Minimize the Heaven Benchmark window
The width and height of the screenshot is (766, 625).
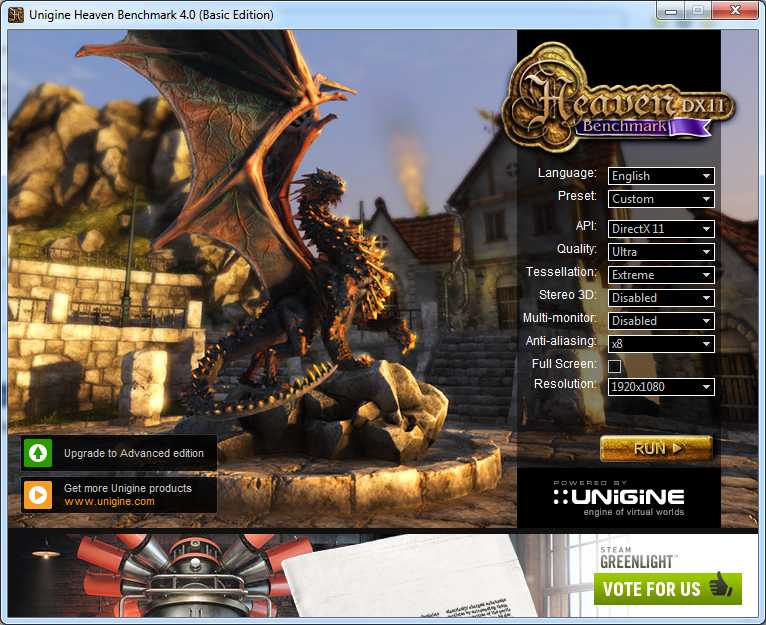pyautogui.click(x=671, y=11)
